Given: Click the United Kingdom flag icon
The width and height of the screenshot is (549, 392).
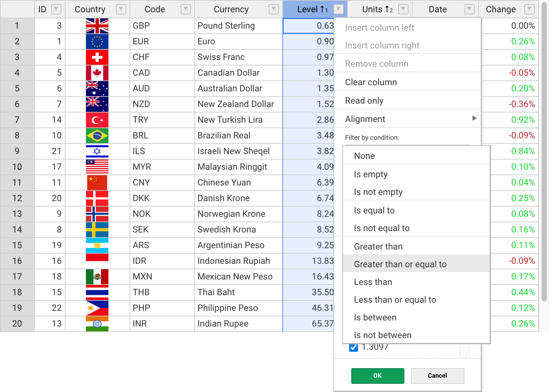Looking at the screenshot, I should pyautogui.click(x=97, y=26).
